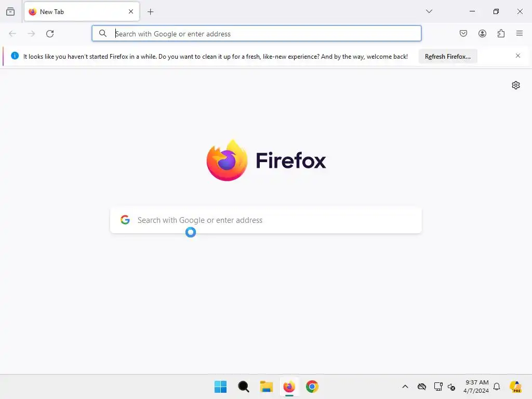Click the muted speaker volume tray icon
This screenshot has width=532, height=399.
coord(451,387)
